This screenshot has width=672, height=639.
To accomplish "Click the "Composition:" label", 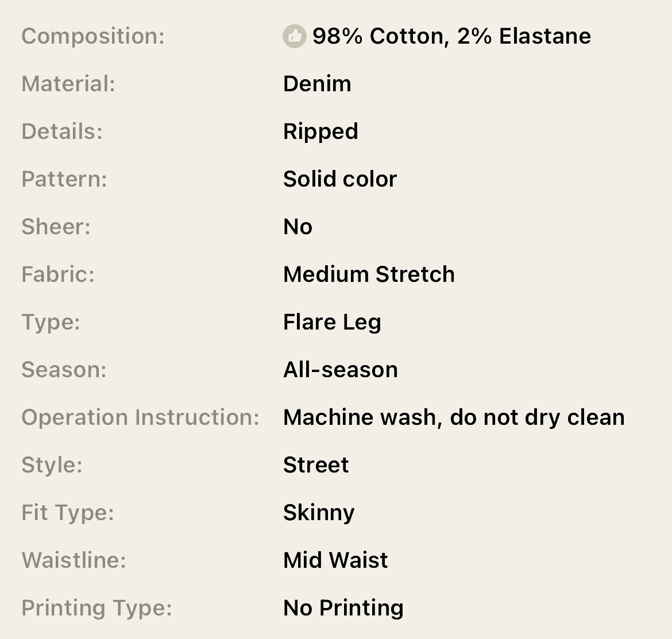I will click(x=93, y=36).
